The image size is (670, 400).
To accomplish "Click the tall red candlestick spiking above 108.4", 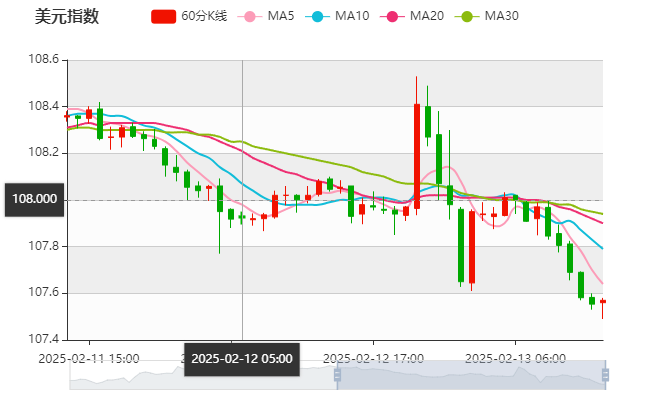I will coord(417,156).
